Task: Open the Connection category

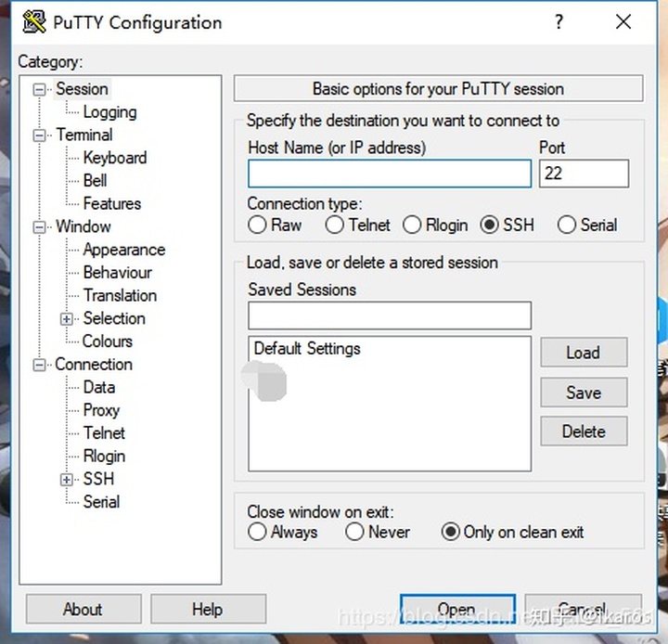Action: pos(94,365)
